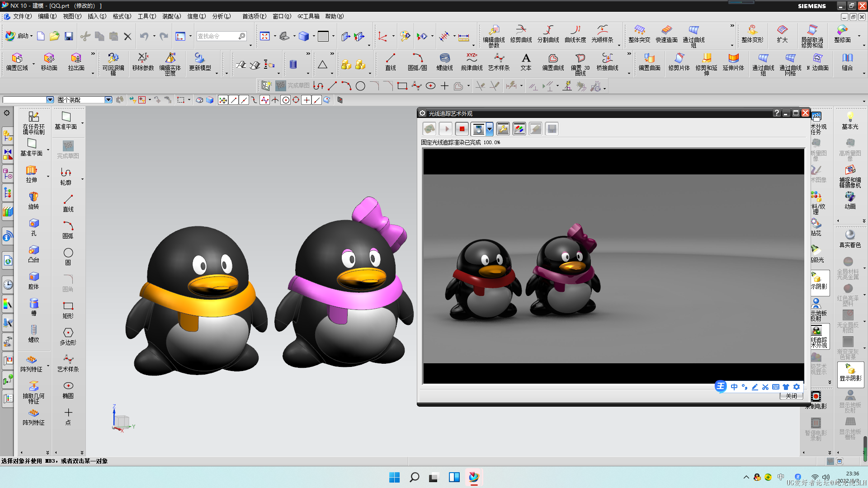Select the 孔 (Hole) feature tool

[33, 227]
